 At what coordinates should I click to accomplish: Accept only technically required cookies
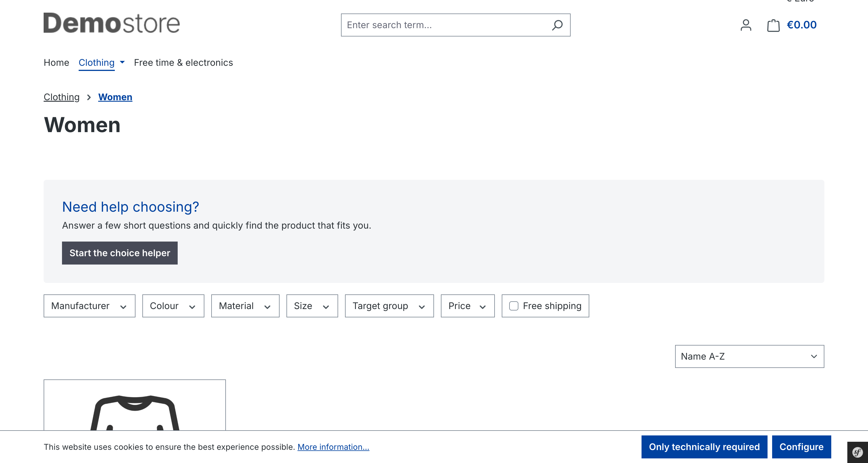click(704, 447)
